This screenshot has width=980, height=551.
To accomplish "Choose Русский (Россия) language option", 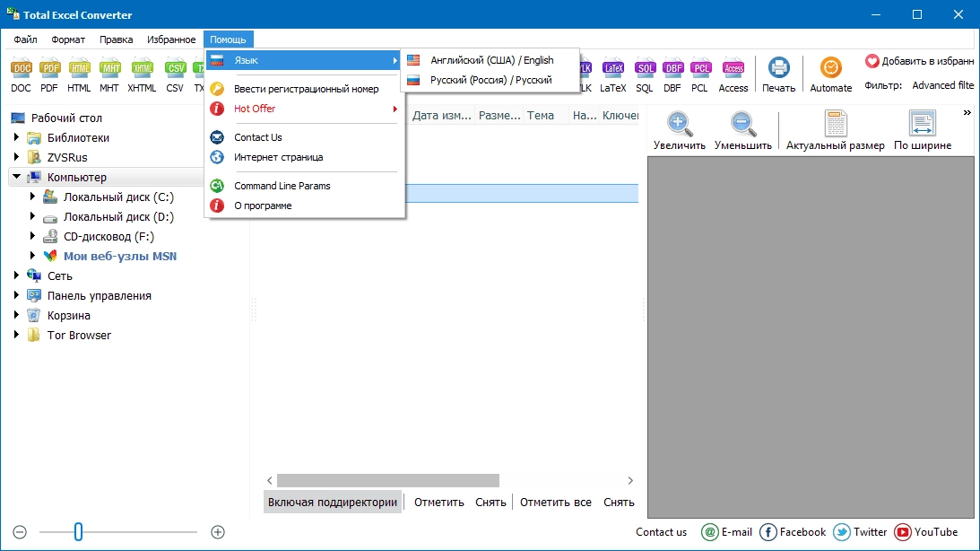I will click(490, 80).
